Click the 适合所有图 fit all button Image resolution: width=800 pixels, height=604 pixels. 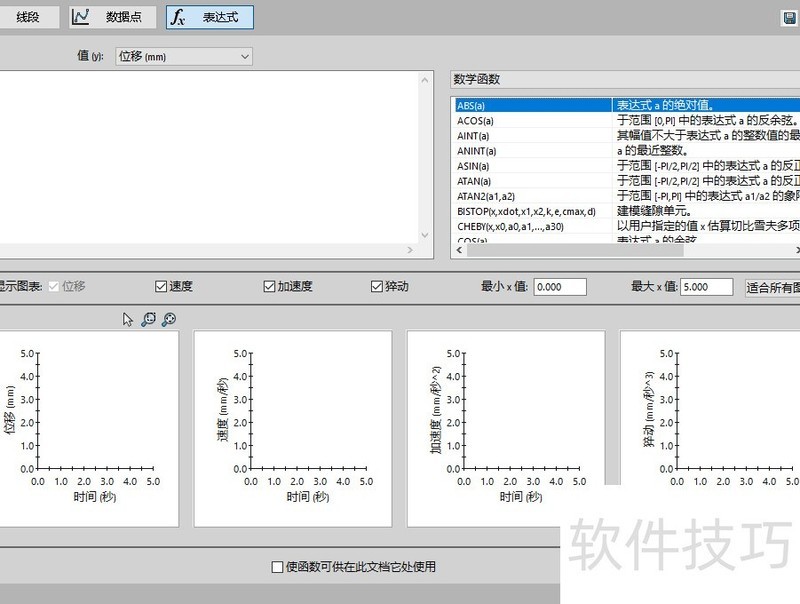click(x=772, y=287)
